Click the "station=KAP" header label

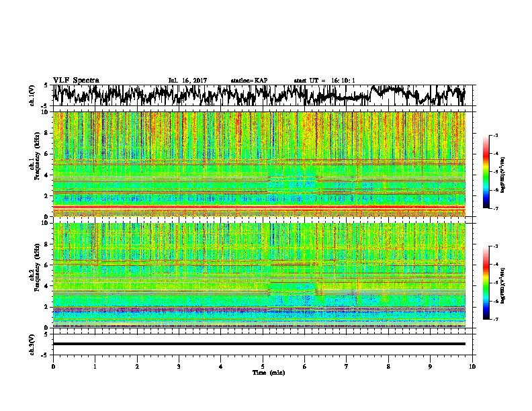pyautogui.click(x=249, y=81)
